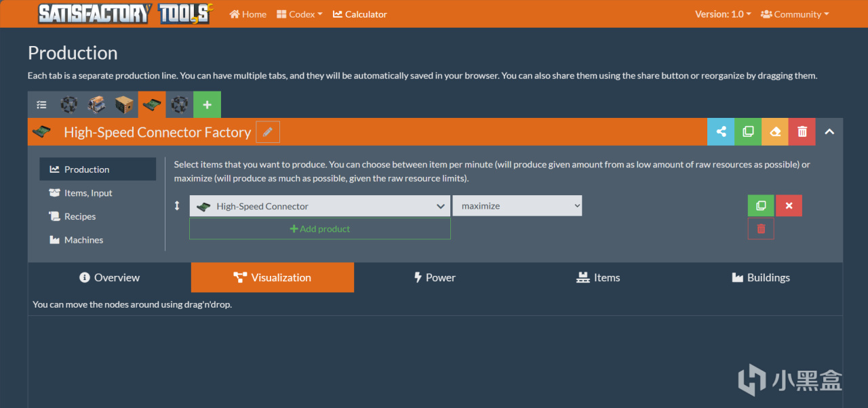Open the Calculator page
This screenshot has height=408, width=868.
(360, 14)
